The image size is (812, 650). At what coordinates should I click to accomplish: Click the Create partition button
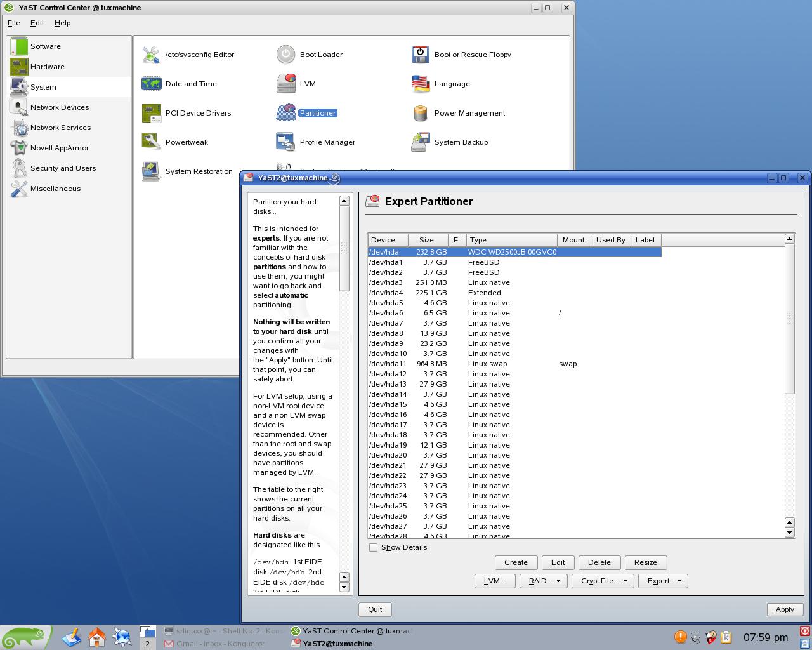click(x=516, y=562)
